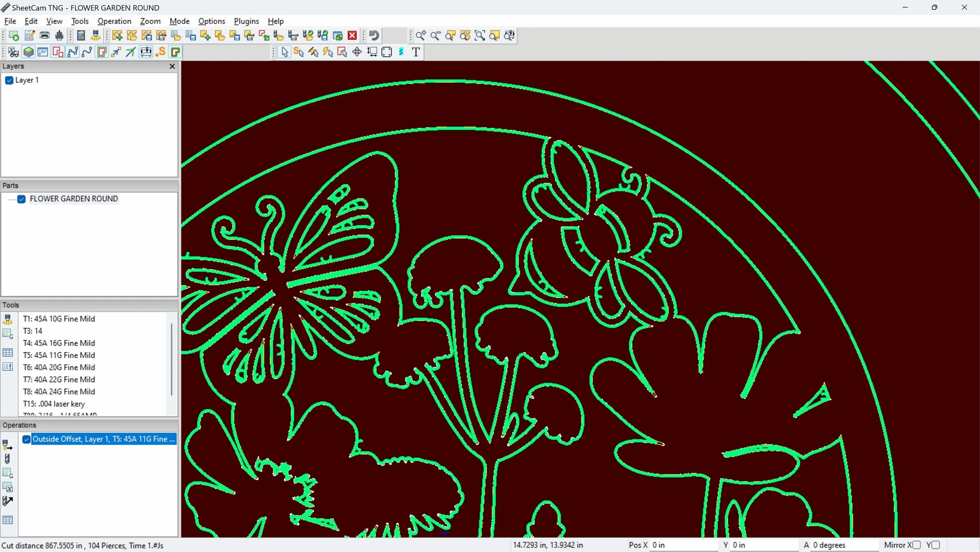The width and height of the screenshot is (980, 552).
Task: Click the new part icon with green plus
Action: pyautogui.click(x=205, y=36)
